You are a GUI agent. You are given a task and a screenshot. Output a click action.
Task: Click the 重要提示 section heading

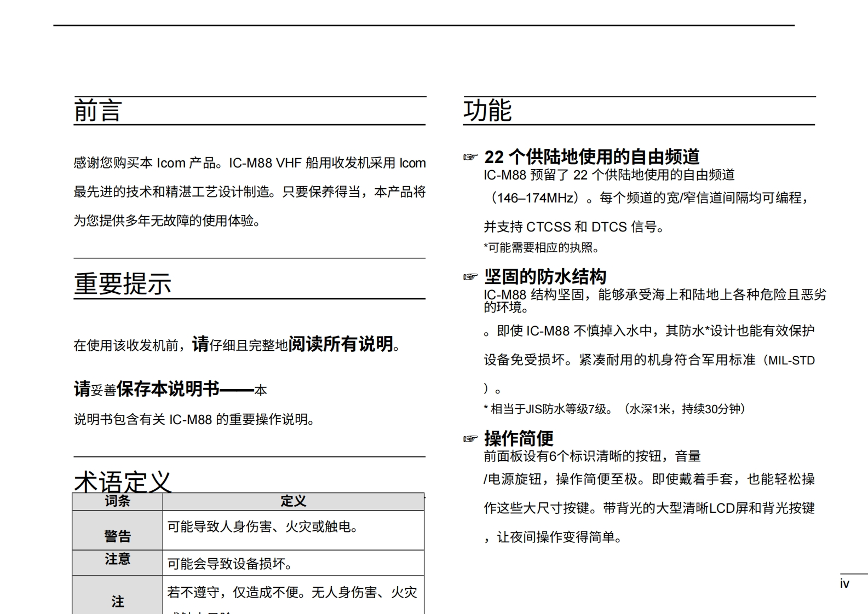tap(123, 284)
